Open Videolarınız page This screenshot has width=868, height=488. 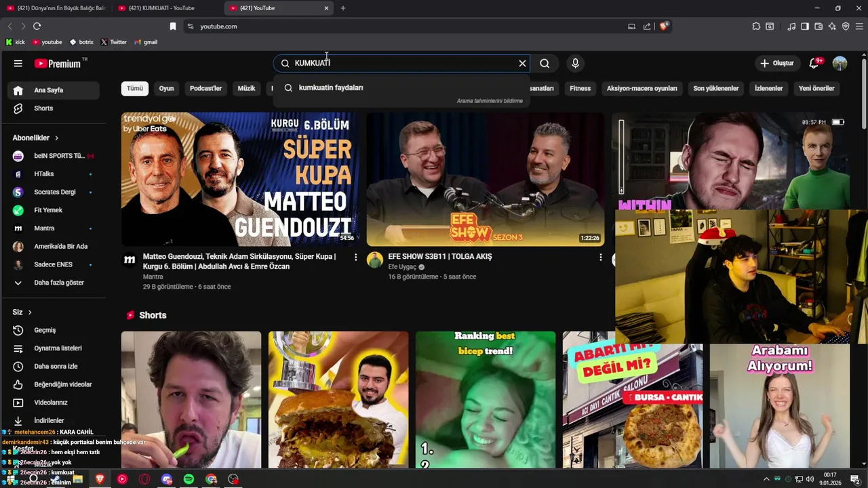[53, 403]
